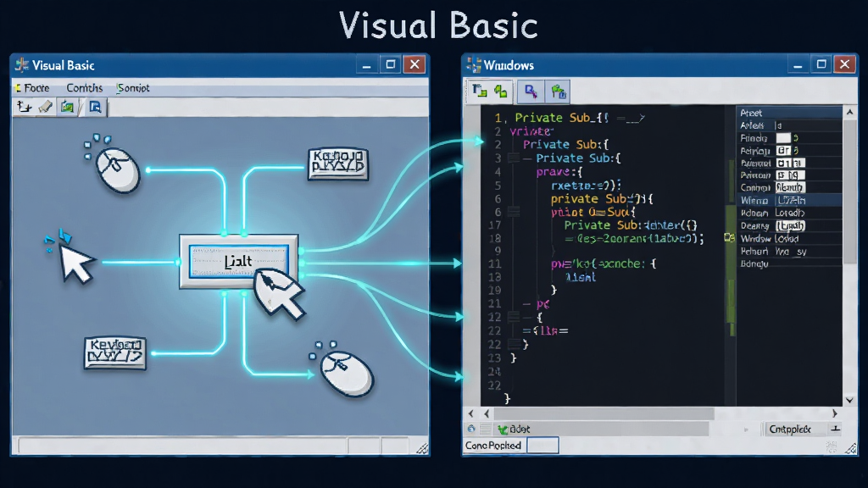Minimize the Visual Basic window
Image resolution: width=868 pixels, height=488 pixels.
tap(366, 65)
